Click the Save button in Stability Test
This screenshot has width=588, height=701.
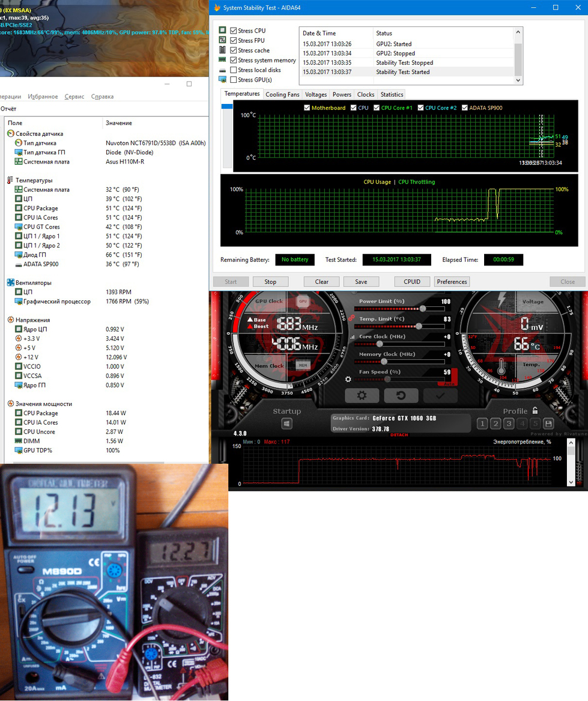[x=362, y=282]
